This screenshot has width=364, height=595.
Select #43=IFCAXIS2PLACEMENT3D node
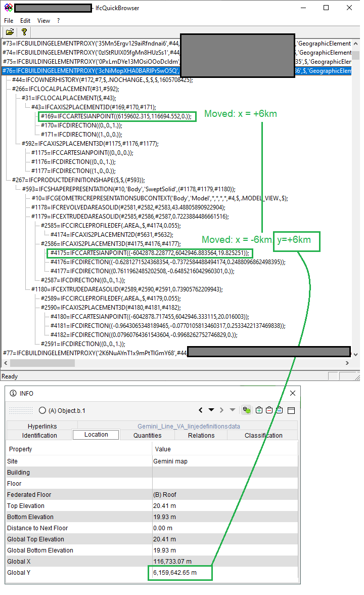(x=94, y=107)
